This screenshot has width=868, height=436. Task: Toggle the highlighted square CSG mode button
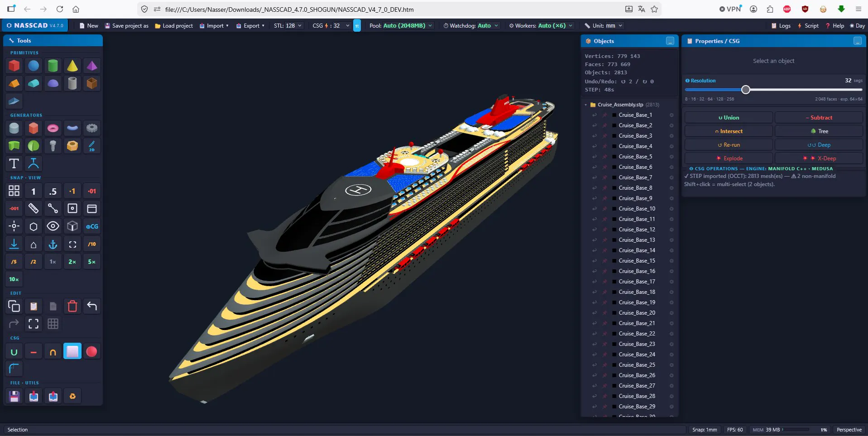tap(72, 351)
